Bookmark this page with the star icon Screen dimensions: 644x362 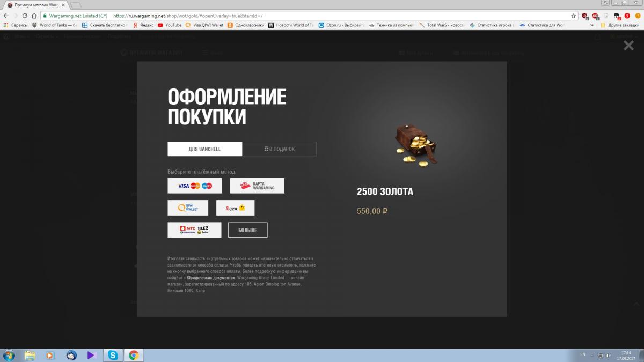point(573,16)
